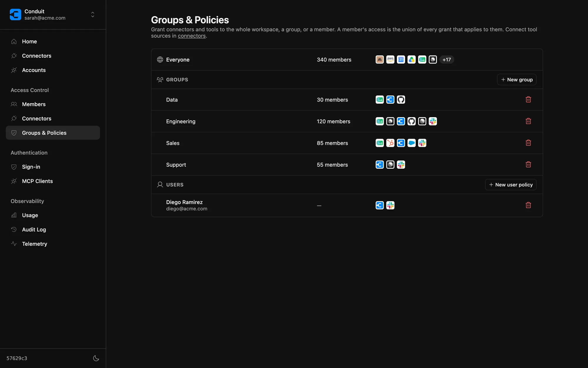588x368 pixels.
Task: Click the New user policy button
Action: [x=511, y=185]
